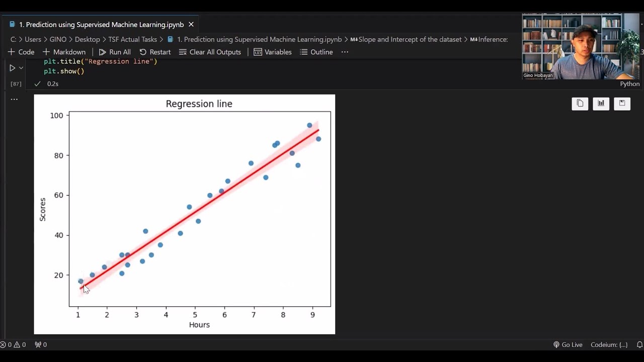Open cell output ellipsis menu
Viewport: 644px width, 362px height.
[14, 99]
